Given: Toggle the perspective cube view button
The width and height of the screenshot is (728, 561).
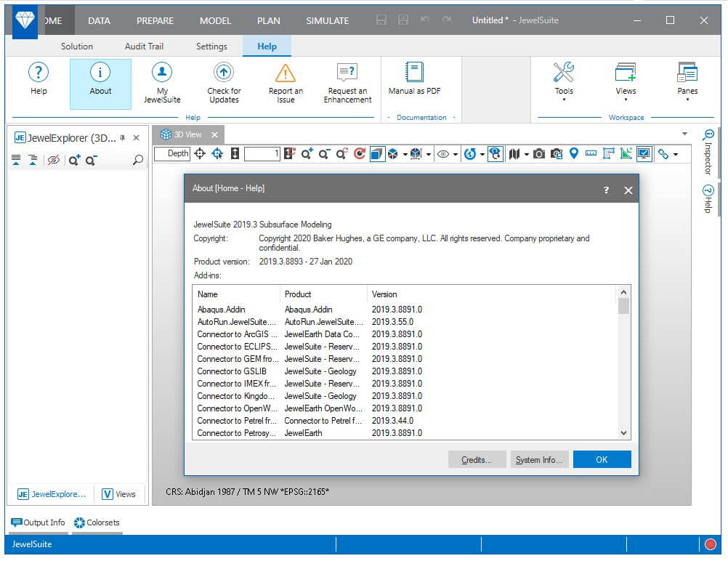Looking at the screenshot, I should point(376,154).
